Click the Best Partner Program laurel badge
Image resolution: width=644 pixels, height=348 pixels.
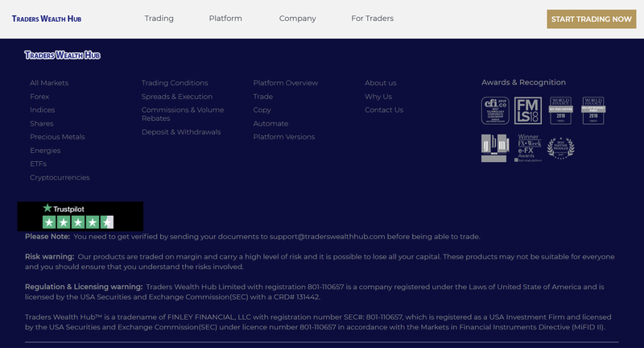560,148
